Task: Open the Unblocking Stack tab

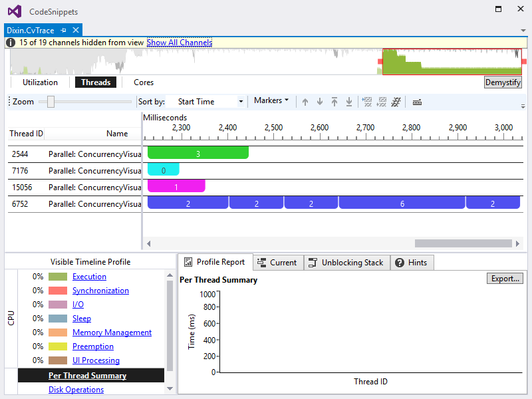Action: [346, 263]
